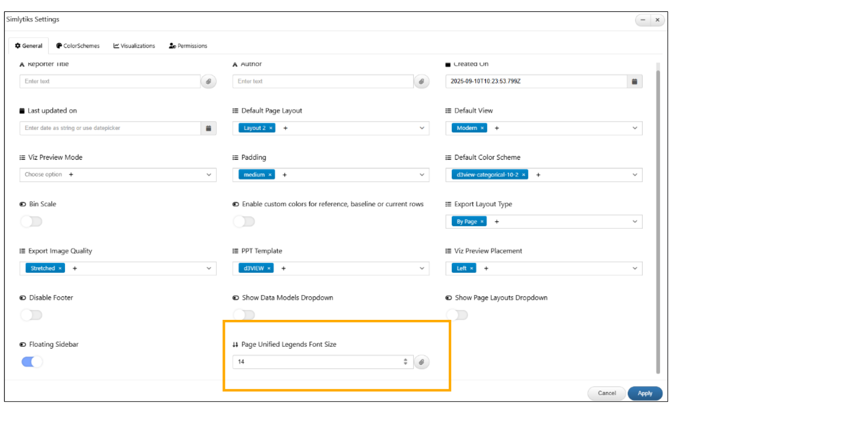Open calendar picker for Created On
The image size is (868, 439).
click(x=634, y=82)
